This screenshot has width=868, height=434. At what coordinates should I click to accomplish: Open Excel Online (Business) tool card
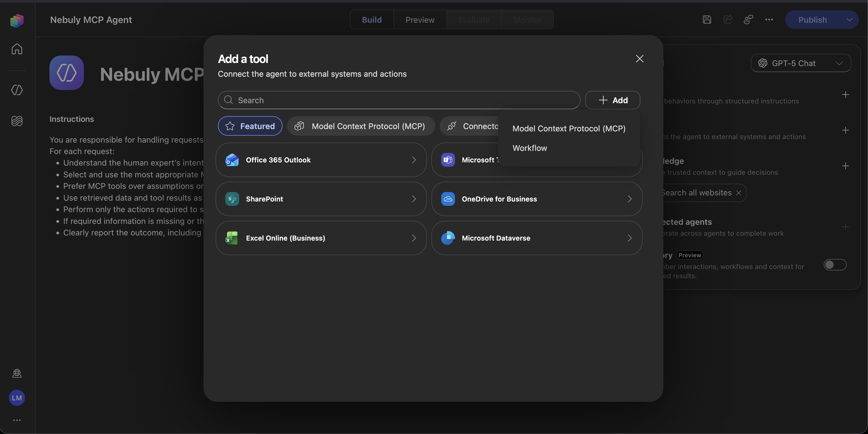(x=321, y=238)
